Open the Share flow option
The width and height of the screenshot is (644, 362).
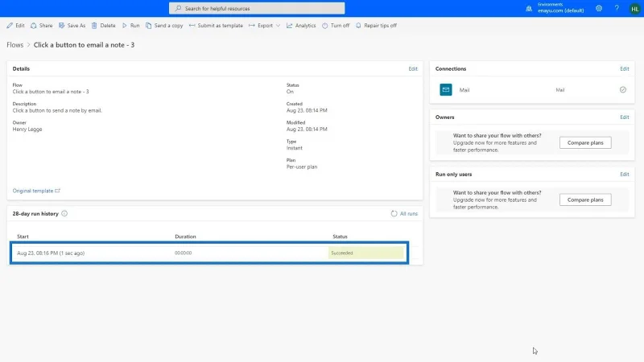tap(42, 26)
